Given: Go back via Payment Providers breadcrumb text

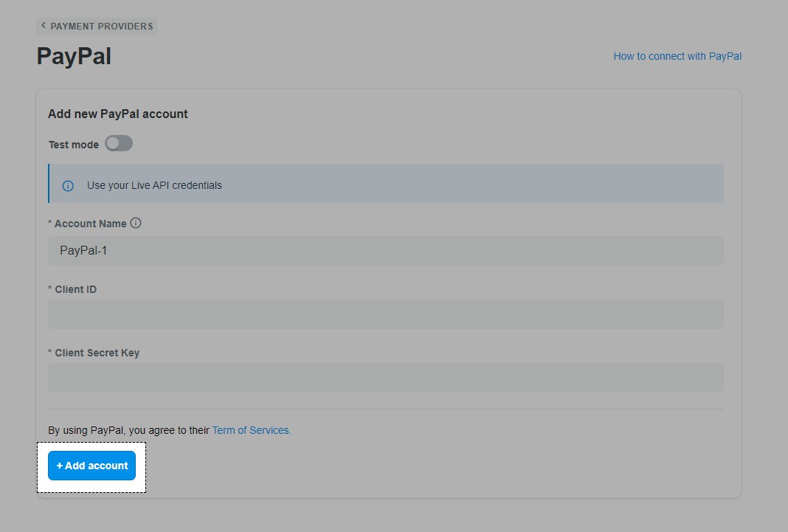Looking at the screenshot, I should click(102, 27).
